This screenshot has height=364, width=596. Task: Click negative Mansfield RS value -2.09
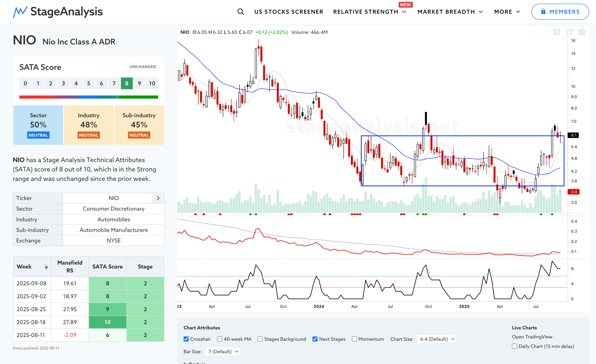coord(70,335)
